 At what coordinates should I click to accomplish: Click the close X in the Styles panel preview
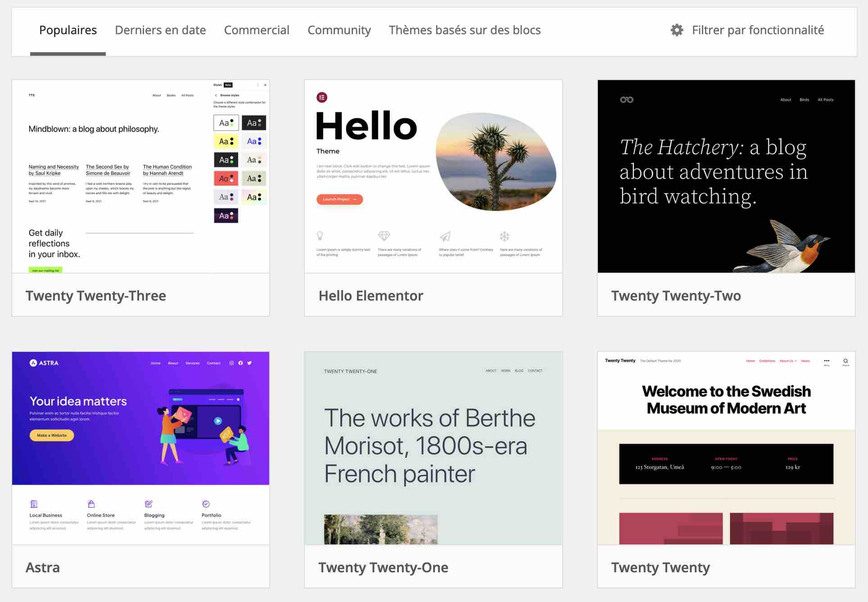(265, 85)
